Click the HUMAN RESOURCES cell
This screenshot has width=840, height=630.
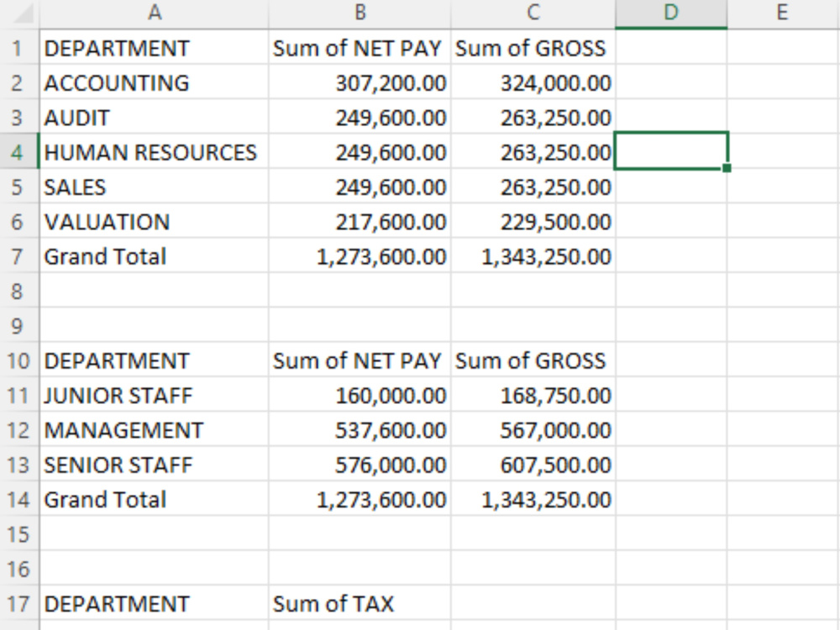pos(155,153)
